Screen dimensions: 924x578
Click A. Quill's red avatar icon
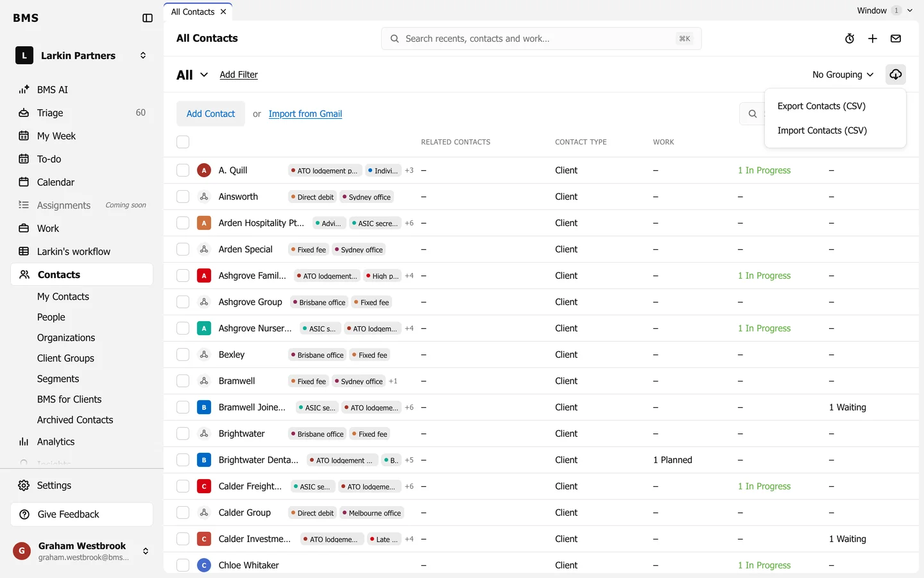tap(204, 170)
